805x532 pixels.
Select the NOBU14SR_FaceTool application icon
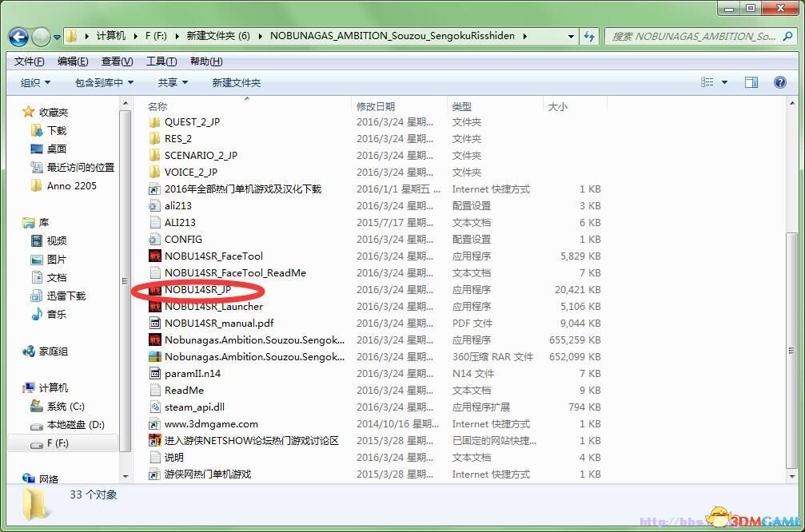click(154, 256)
